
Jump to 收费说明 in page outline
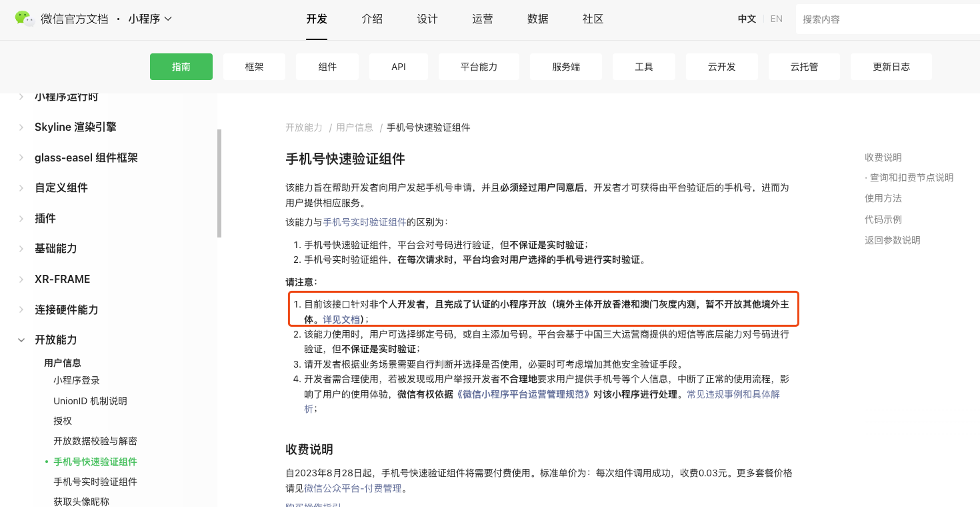coord(883,157)
